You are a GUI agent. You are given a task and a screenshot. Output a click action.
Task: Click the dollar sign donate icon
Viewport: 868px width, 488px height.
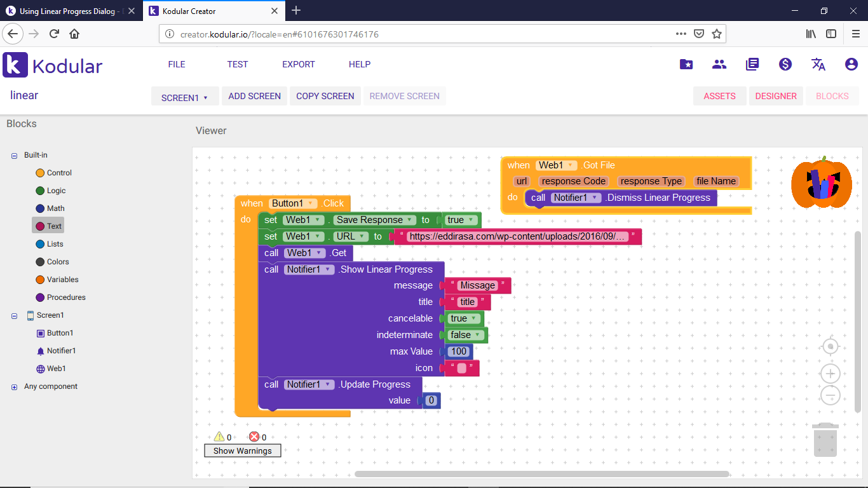coord(785,64)
